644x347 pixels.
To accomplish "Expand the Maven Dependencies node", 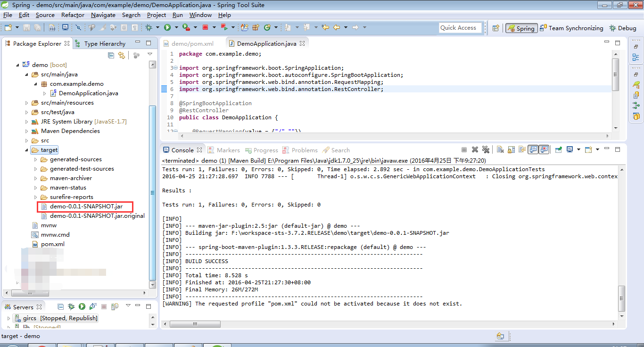I will point(26,131).
